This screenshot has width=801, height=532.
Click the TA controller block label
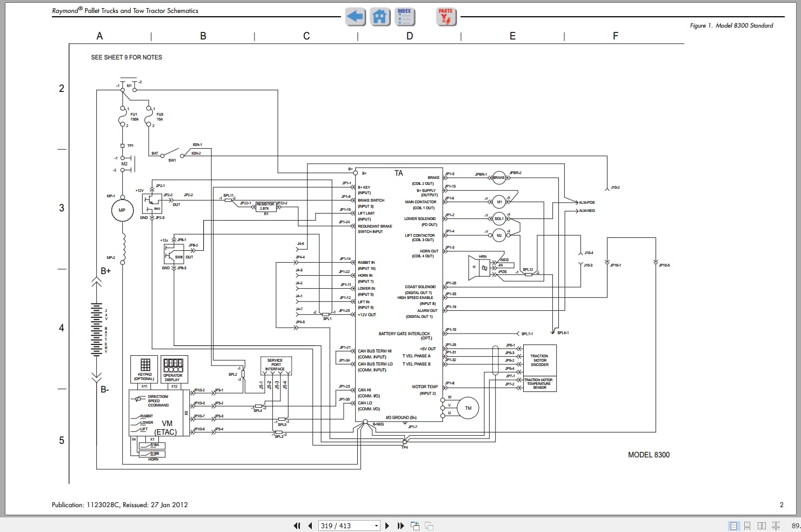tap(398, 173)
